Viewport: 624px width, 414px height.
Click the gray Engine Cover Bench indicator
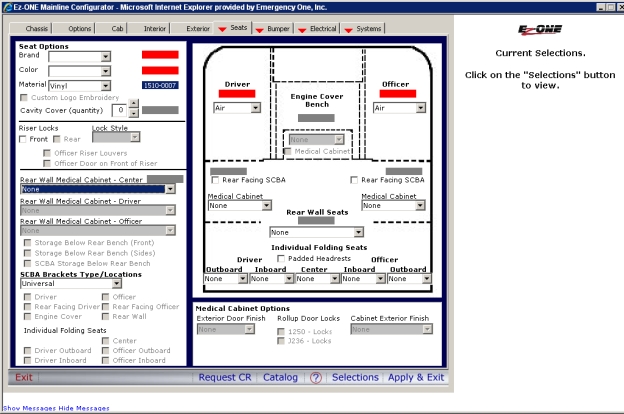pyautogui.click(x=316, y=118)
